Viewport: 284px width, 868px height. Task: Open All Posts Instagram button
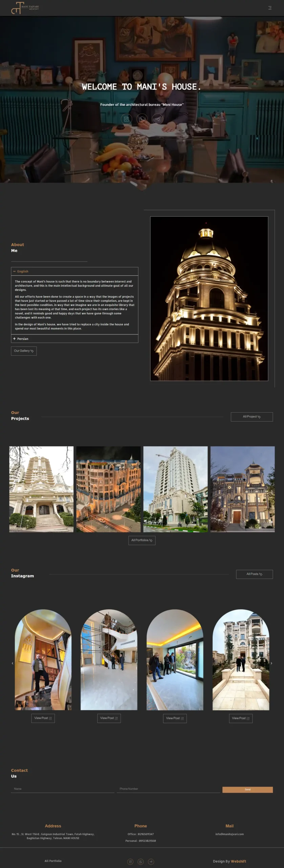tap(254, 574)
